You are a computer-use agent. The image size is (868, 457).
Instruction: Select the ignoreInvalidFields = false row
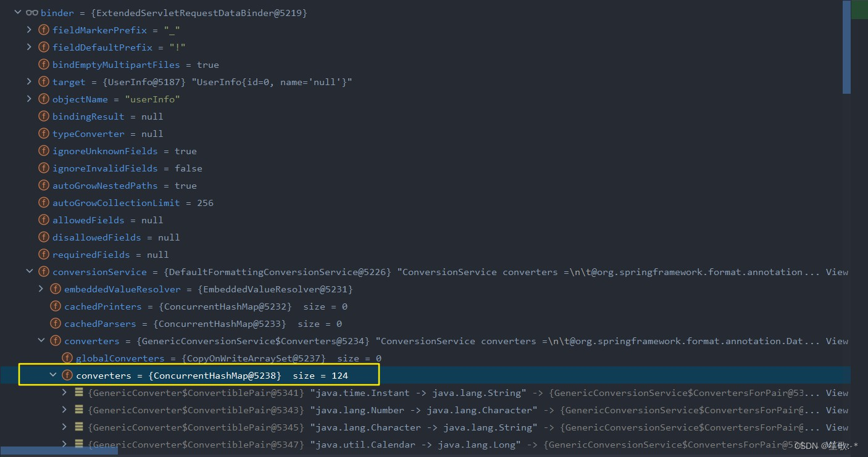click(x=425, y=168)
